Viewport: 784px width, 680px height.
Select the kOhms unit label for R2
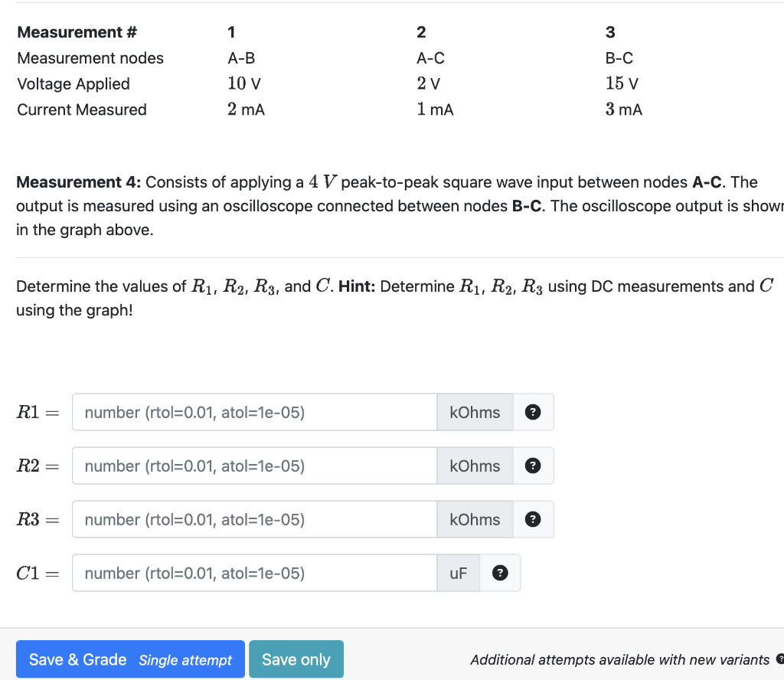[475, 466]
